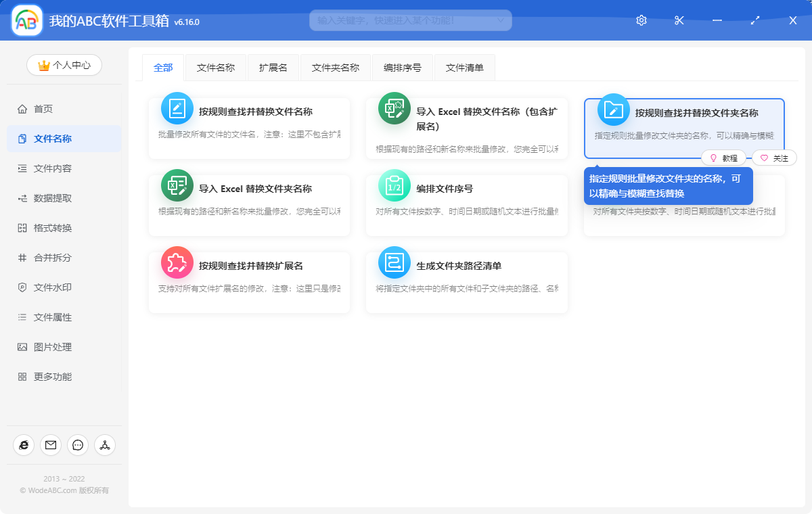The image size is (812, 514).
Task: Open the 生成文件夹路径清单 clipboard icon
Action: click(x=394, y=262)
